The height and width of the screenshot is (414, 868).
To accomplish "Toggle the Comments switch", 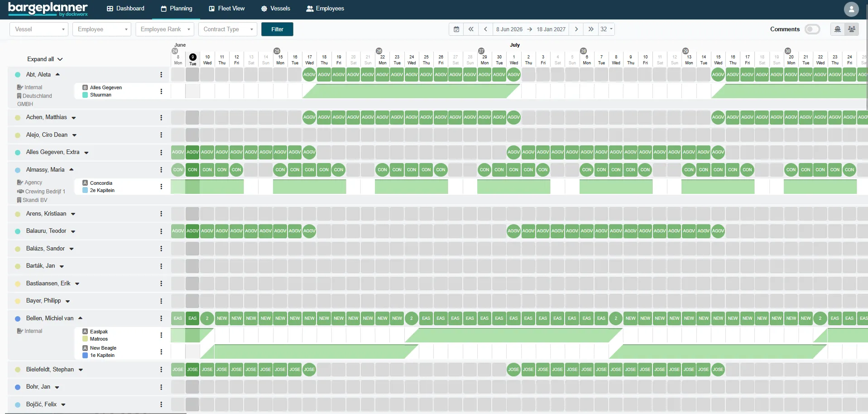I will [812, 29].
